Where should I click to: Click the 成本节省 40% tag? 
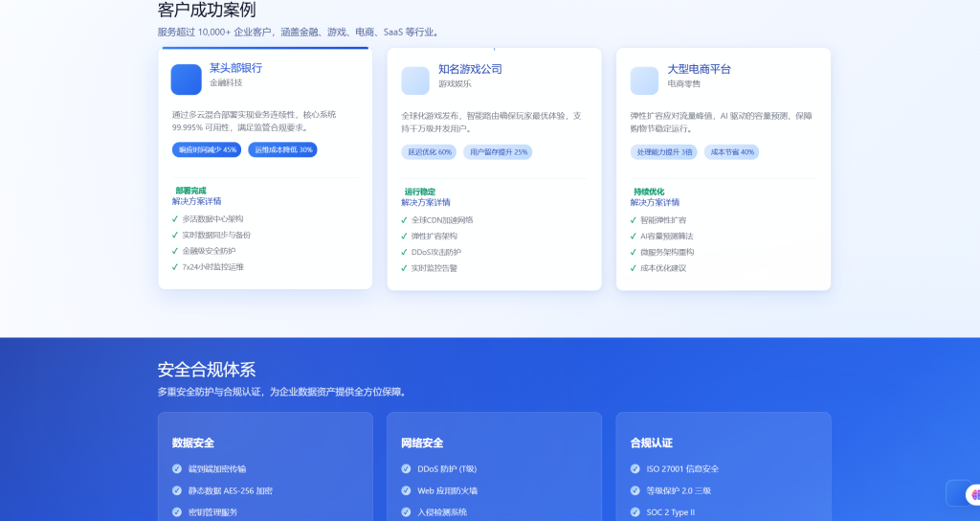click(732, 152)
